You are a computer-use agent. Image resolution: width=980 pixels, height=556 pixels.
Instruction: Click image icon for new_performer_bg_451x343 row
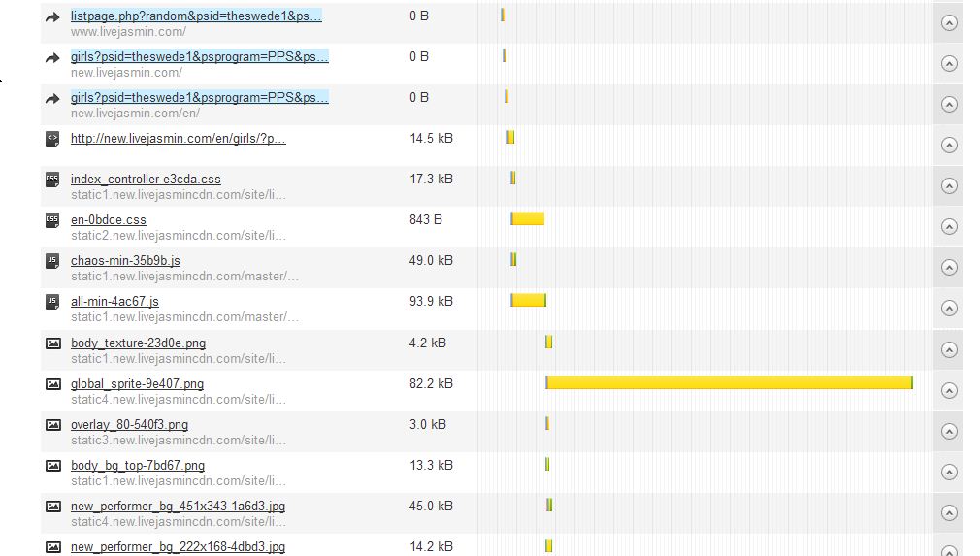pyautogui.click(x=53, y=506)
